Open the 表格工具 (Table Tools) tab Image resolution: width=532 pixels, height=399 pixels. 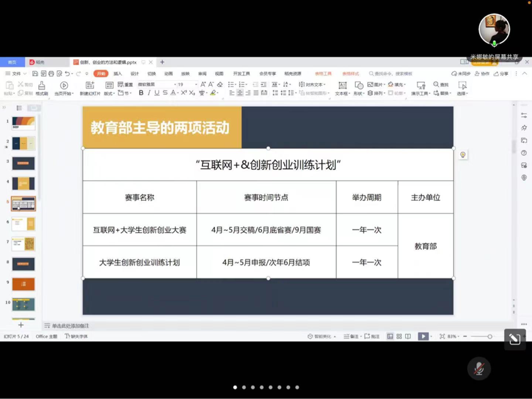click(323, 74)
